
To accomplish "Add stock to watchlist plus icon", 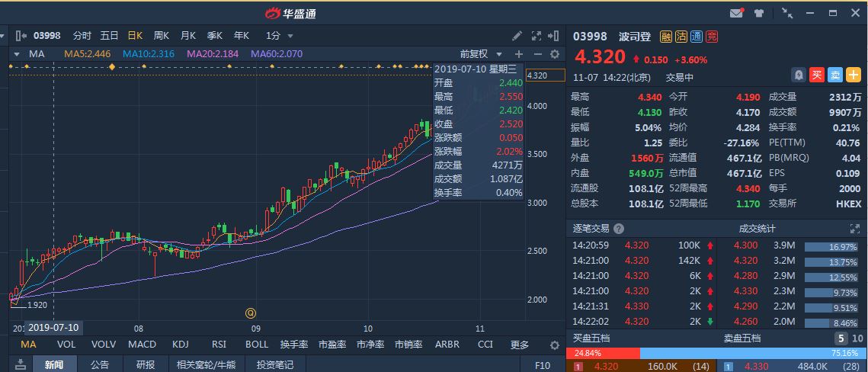I will [854, 75].
